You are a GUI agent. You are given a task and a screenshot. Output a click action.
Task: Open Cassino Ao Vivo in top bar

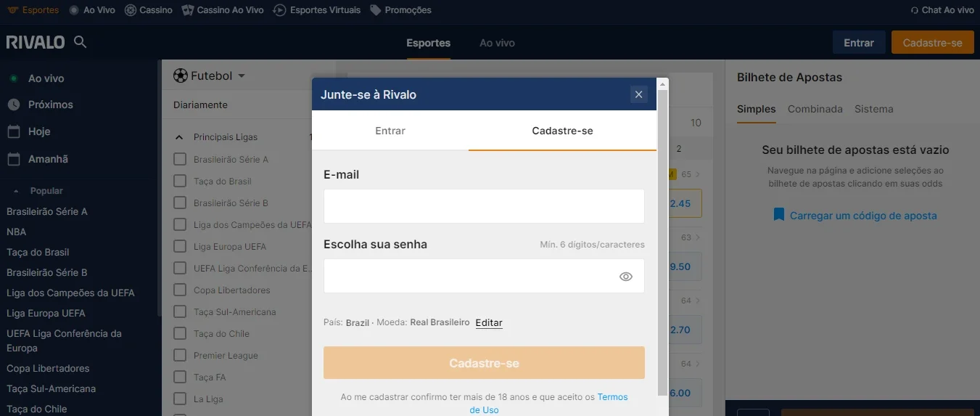[222, 10]
